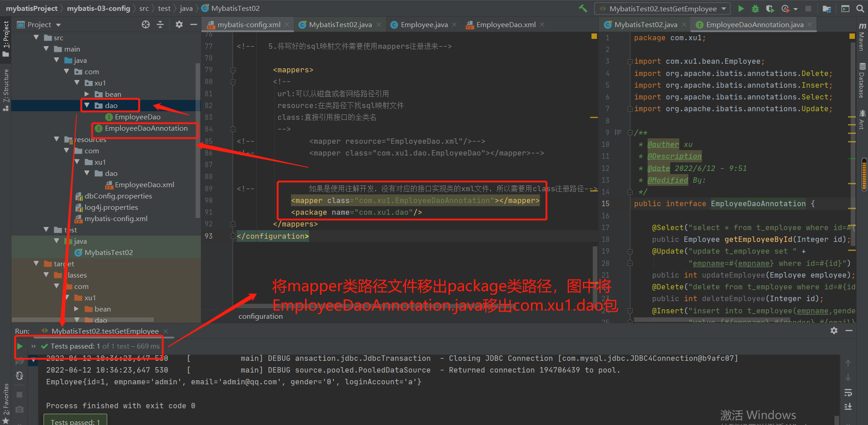Click the profiler run icon
This screenshot has height=425, width=868.
785,8
